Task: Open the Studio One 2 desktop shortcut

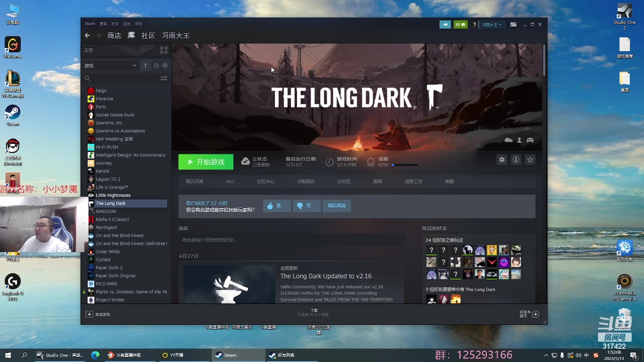Action: click(624, 17)
